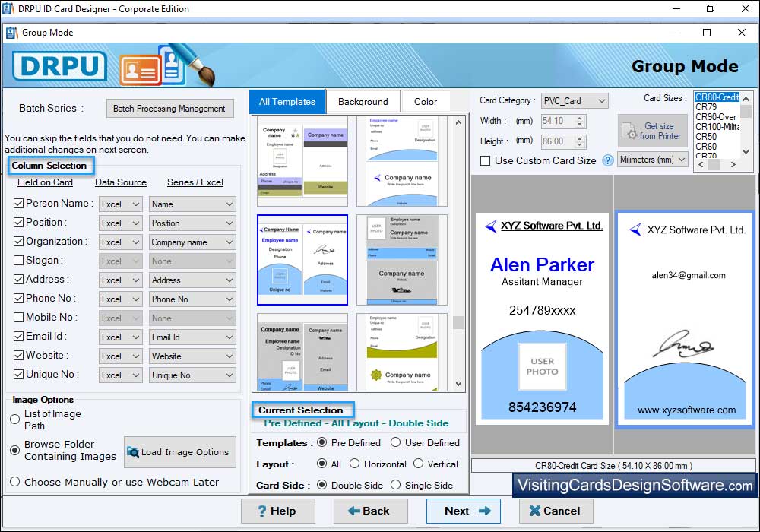Click the Cancel button

click(556, 511)
